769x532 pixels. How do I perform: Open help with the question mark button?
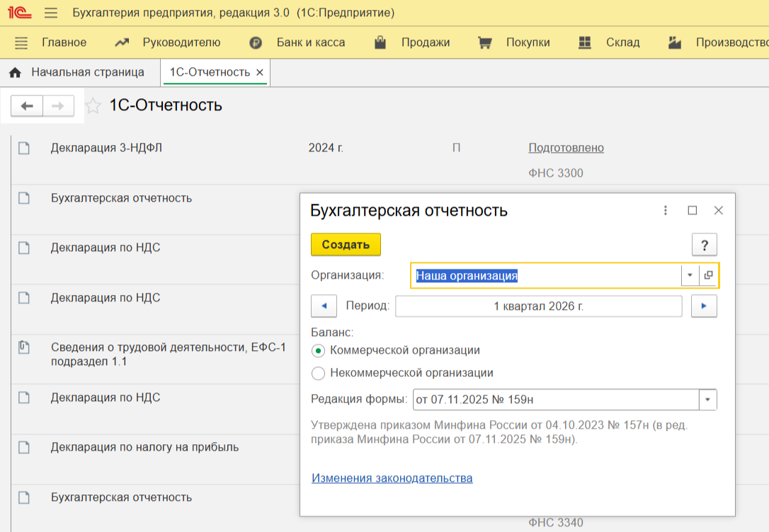(705, 245)
